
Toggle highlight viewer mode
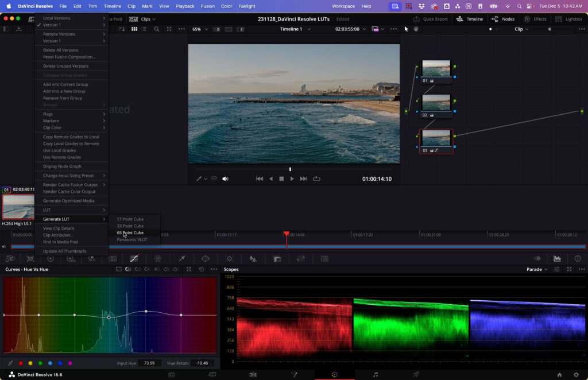click(241, 29)
